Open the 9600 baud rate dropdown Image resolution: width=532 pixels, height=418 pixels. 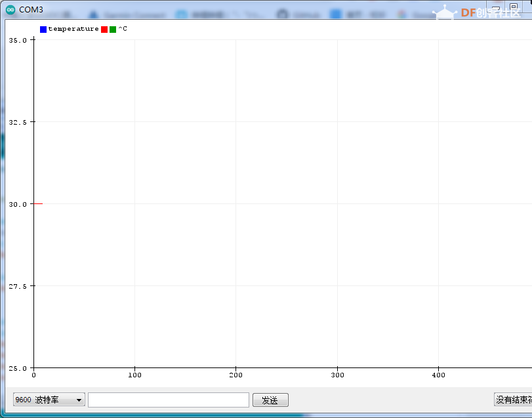[49, 400]
